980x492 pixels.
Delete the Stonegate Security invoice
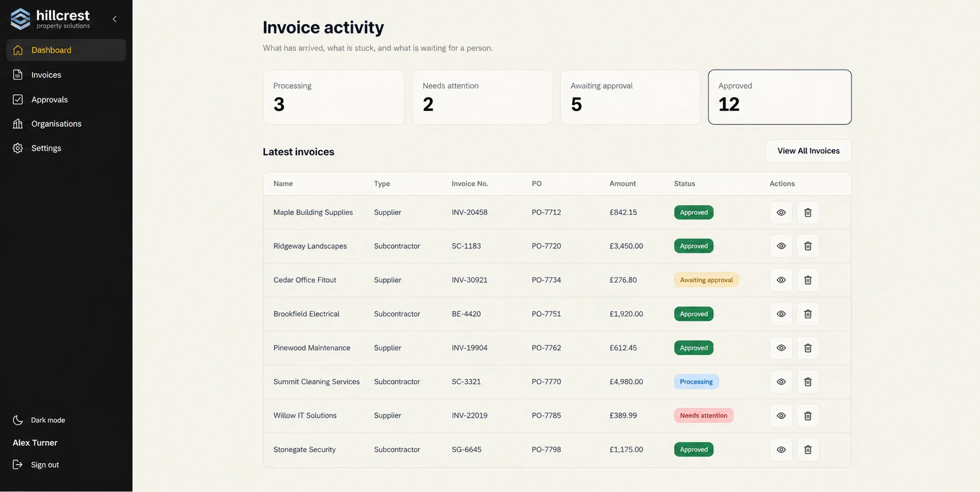[x=808, y=450]
